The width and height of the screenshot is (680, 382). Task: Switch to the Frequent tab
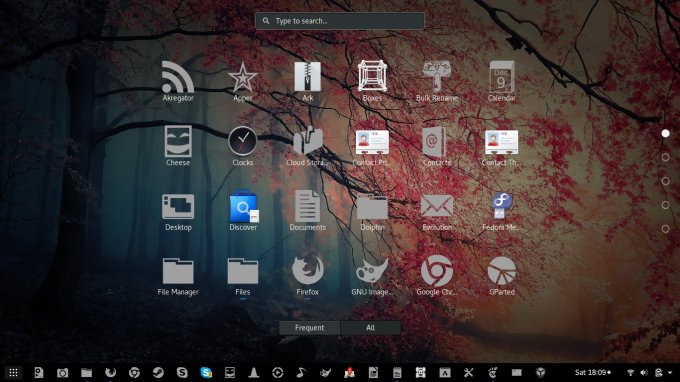coord(309,328)
